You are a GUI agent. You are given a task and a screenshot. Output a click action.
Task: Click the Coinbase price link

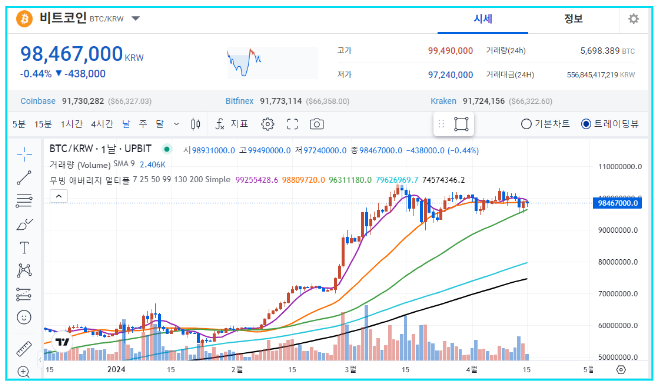(x=38, y=101)
